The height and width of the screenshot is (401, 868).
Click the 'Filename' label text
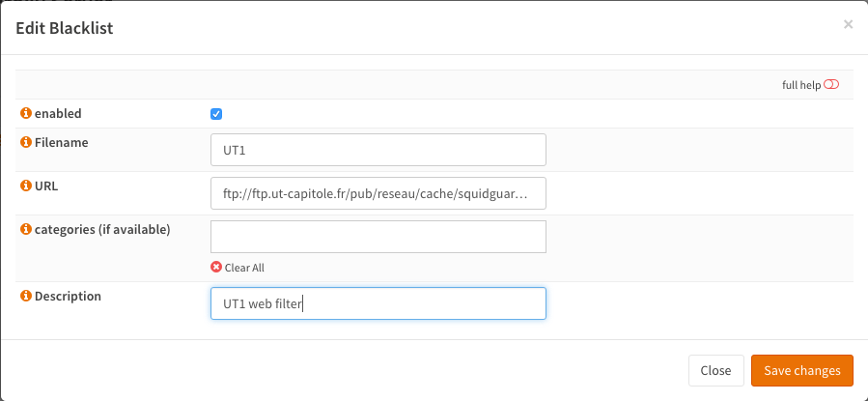point(62,143)
